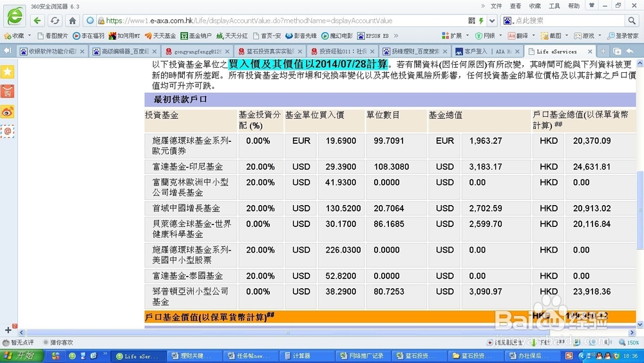Open the 影音先锋 bookmark

pyautogui.click(x=301, y=35)
